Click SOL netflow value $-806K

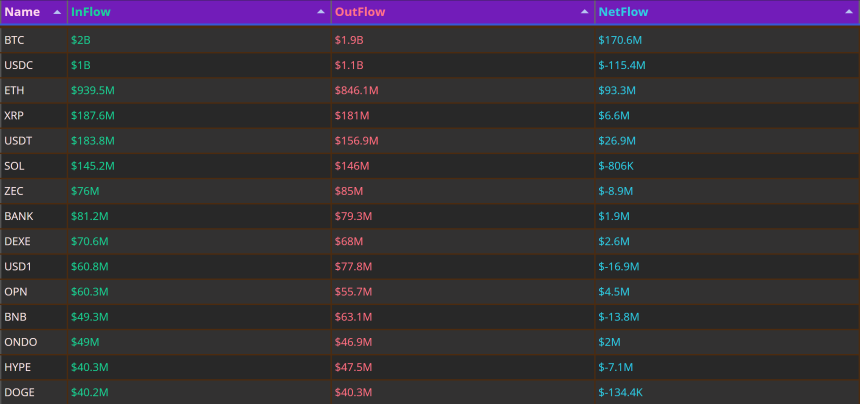pos(616,166)
